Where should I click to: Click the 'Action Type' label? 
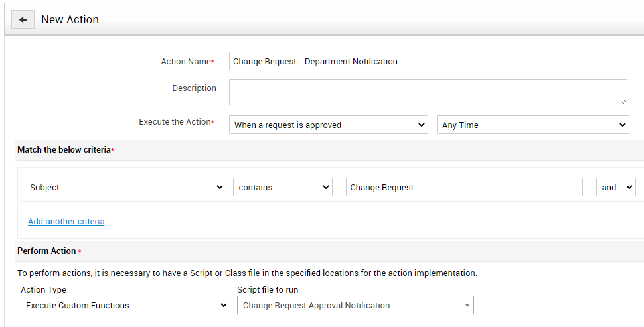[x=43, y=290]
